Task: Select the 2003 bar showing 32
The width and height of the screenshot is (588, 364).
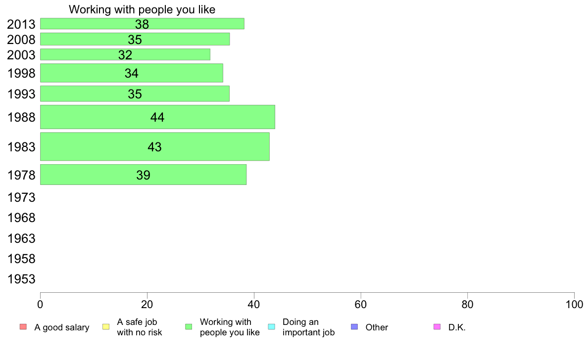Action: click(125, 54)
